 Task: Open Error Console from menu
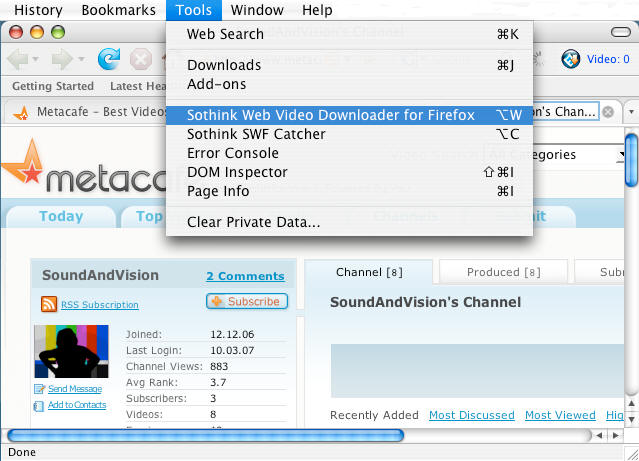[349, 153]
